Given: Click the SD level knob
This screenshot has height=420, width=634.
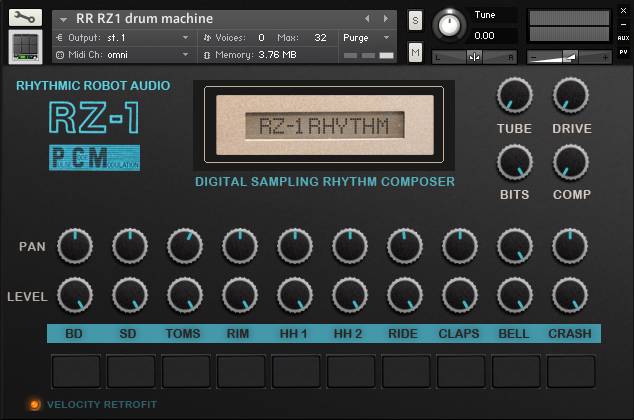Looking at the screenshot, I should [x=130, y=295].
